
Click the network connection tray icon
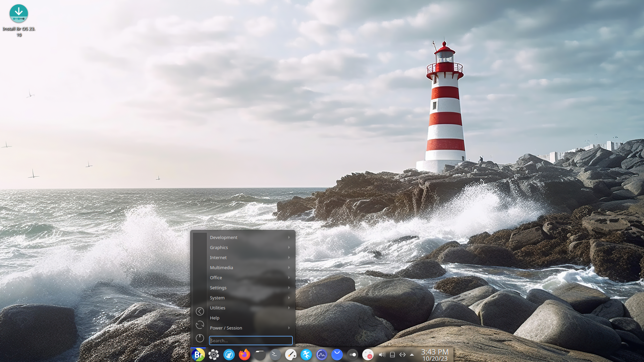(x=402, y=355)
